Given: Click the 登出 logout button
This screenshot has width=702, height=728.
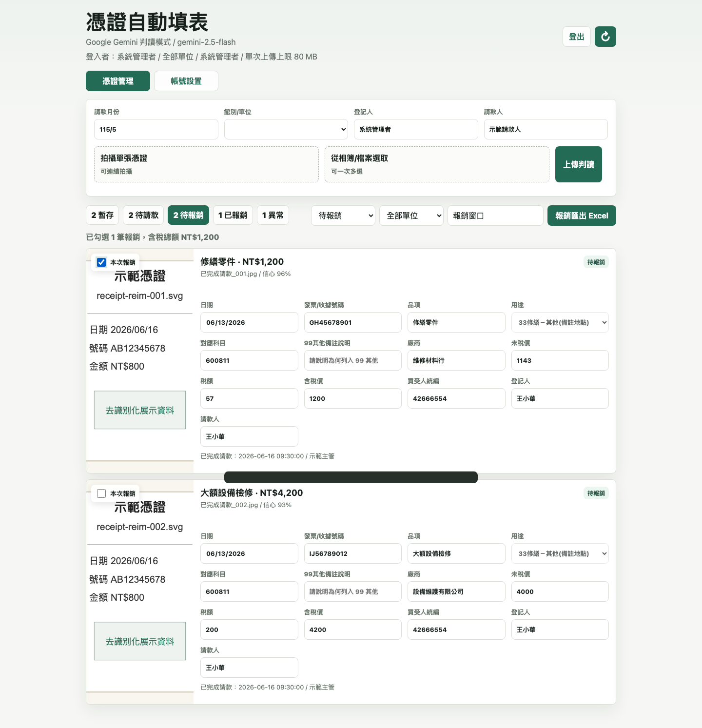Looking at the screenshot, I should tap(577, 37).
